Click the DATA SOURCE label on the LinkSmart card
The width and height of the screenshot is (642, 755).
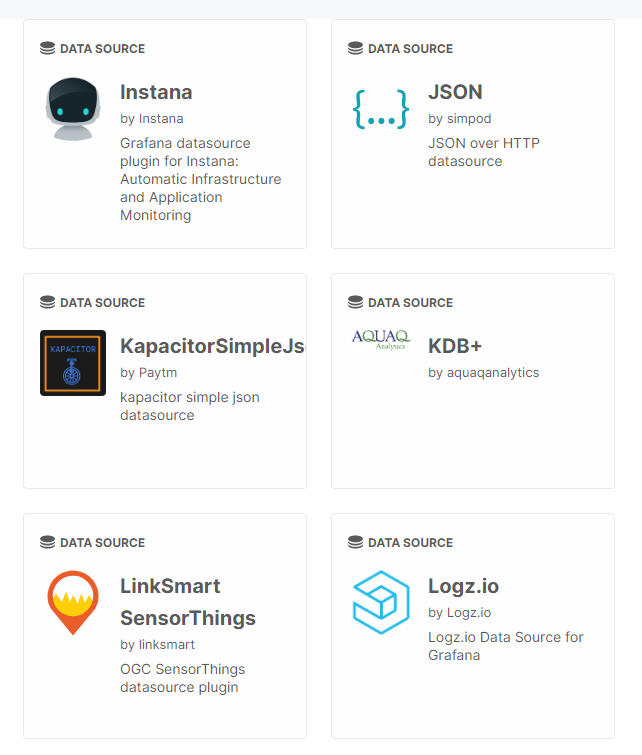(x=102, y=543)
